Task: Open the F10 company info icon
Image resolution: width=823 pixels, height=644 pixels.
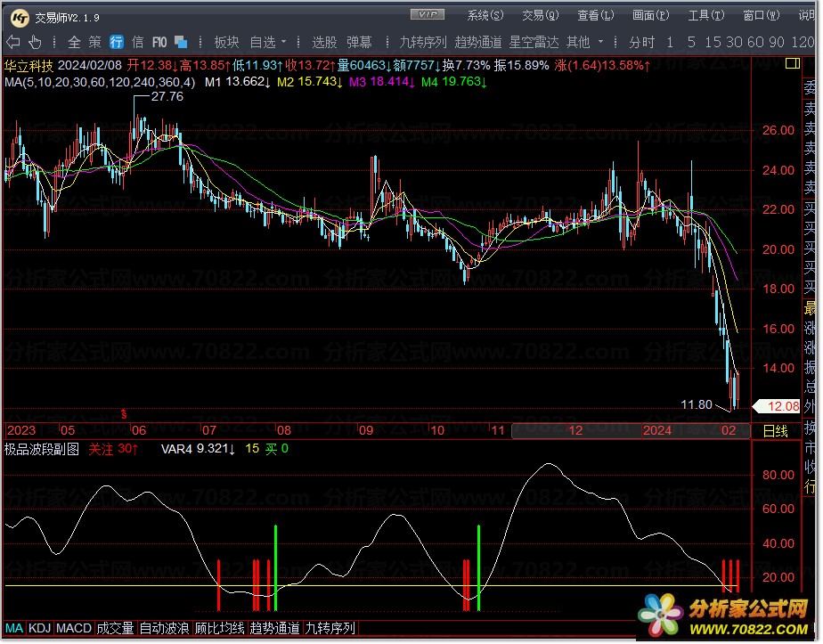Action: coord(159,42)
